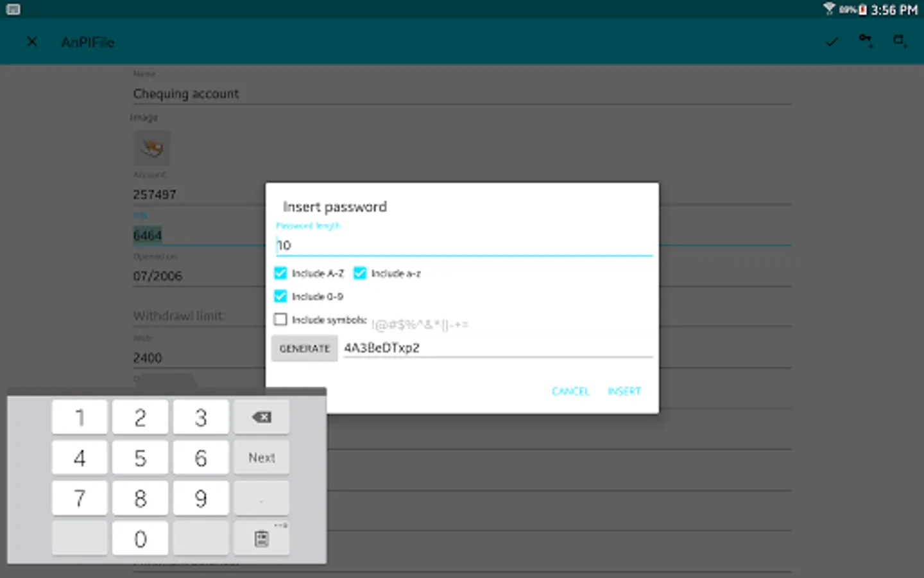Tap the 4 key on the keypad
This screenshot has width=924, height=578.
pos(80,457)
